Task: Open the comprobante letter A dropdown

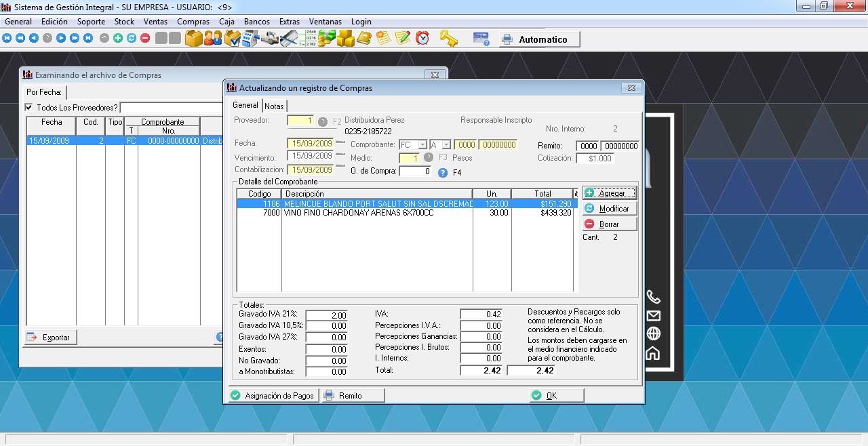Action: click(x=446, y=145)
